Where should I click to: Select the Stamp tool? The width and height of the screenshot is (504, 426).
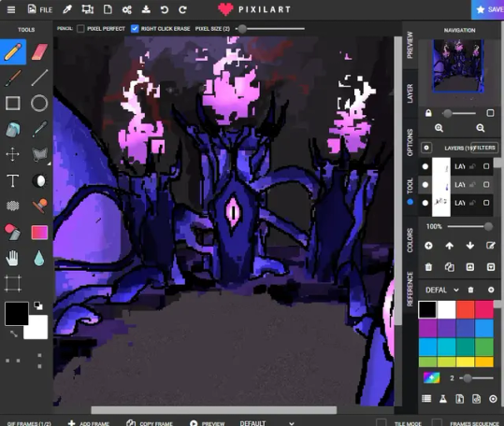(x=39, y=206)
